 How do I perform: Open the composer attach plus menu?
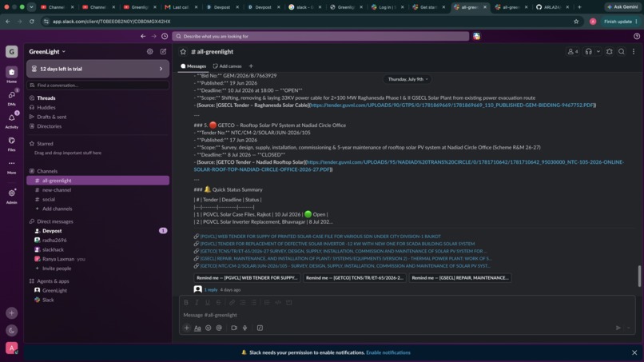tap(186, 328)
